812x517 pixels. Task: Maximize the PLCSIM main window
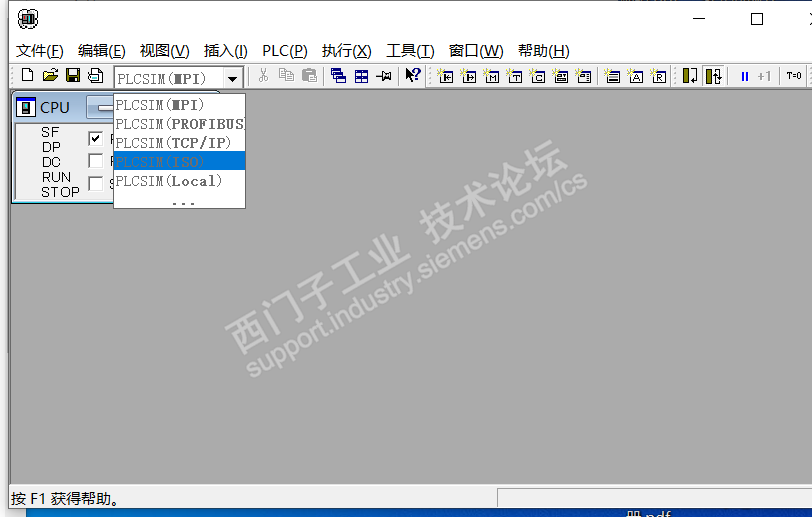(757, 19)
